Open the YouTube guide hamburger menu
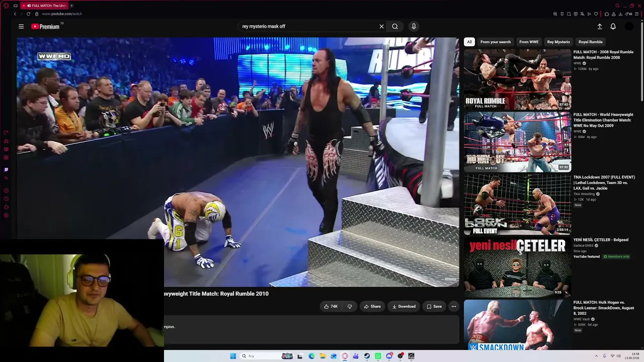This screenshot has height=362, width=644. [x=21, y=27]
